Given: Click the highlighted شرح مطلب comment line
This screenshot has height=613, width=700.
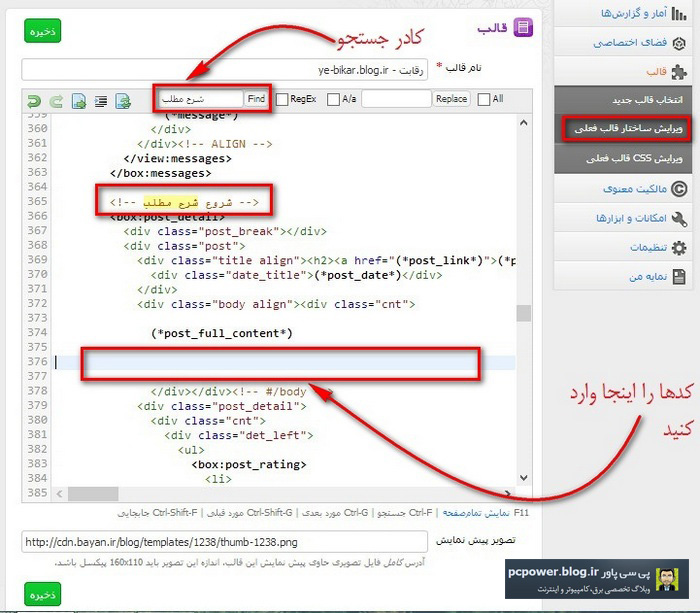Looking at the screenshot, I should click(x=184, y=203).
